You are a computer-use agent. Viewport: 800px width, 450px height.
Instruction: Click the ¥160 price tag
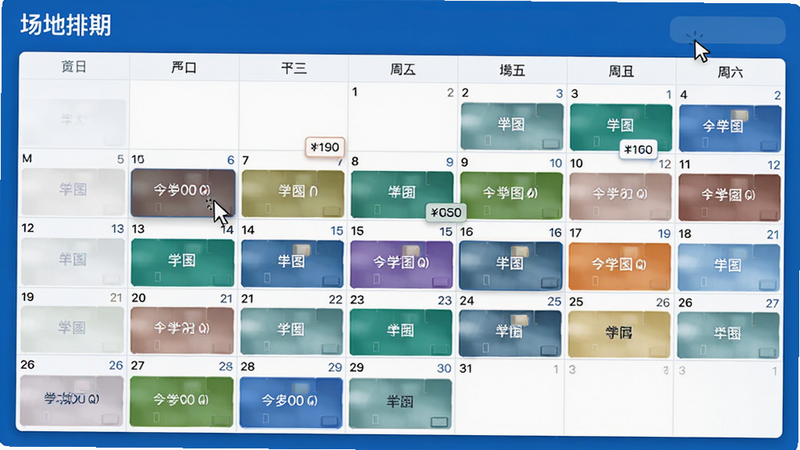pos(638,149)
